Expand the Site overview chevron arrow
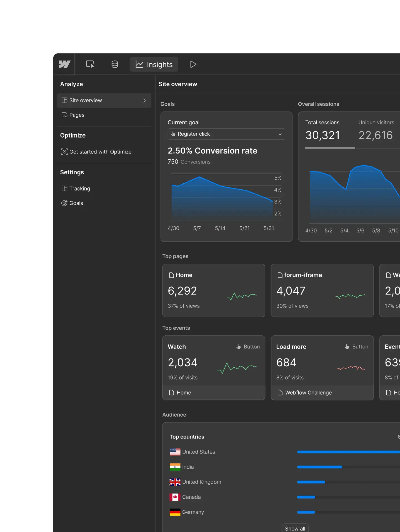The width and height of the screenshot is (400, 532). [144, 100]
